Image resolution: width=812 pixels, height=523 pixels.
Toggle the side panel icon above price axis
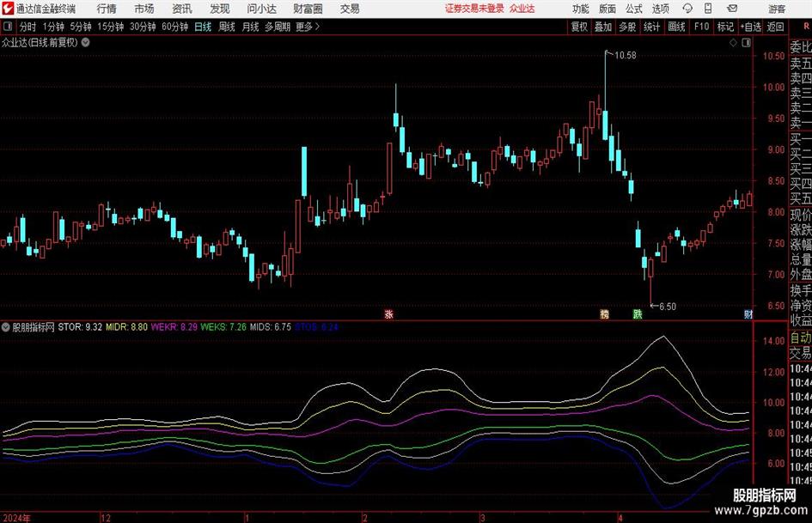tap(746, 43)
